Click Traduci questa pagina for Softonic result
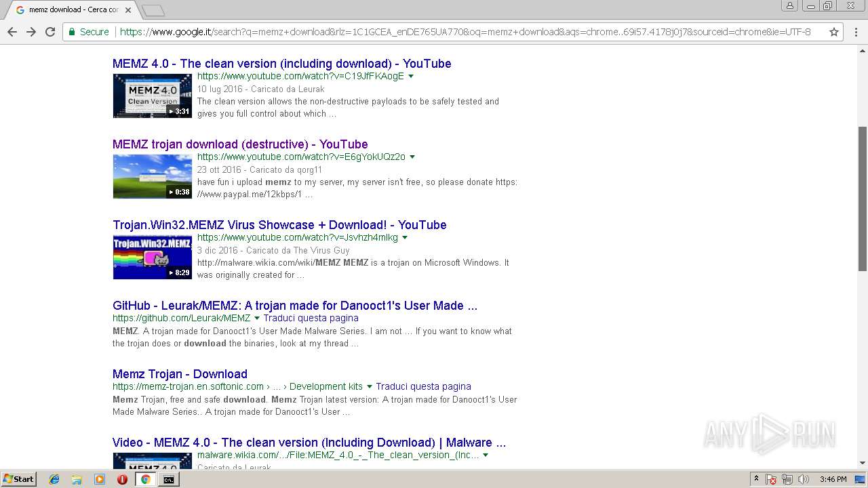 423,387
